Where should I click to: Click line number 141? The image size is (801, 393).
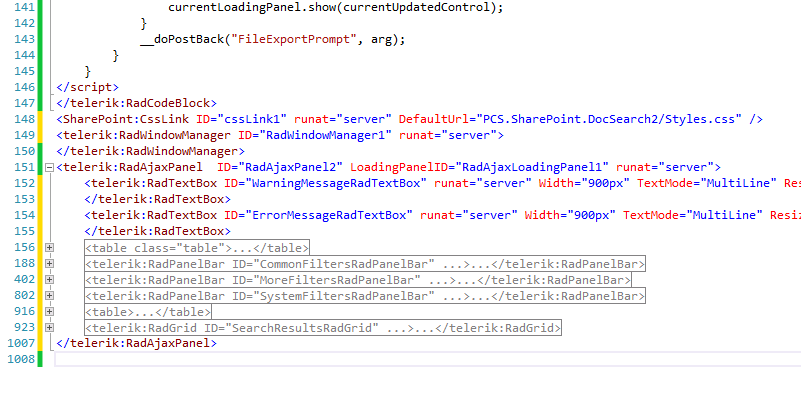(x=25, y=7)
